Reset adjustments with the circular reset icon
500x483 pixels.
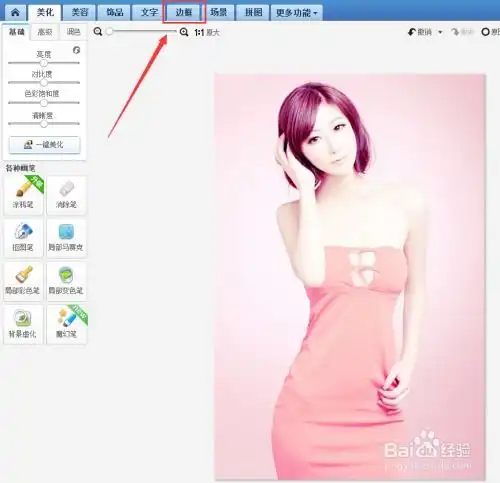pos(76,50)
